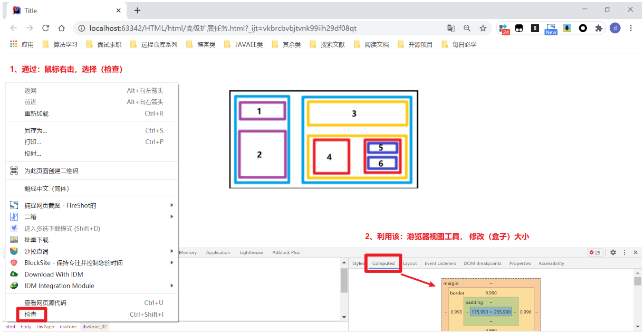Screen dimensions: 644x332
Task: Click the browser reload button
Action: (46, 28)
